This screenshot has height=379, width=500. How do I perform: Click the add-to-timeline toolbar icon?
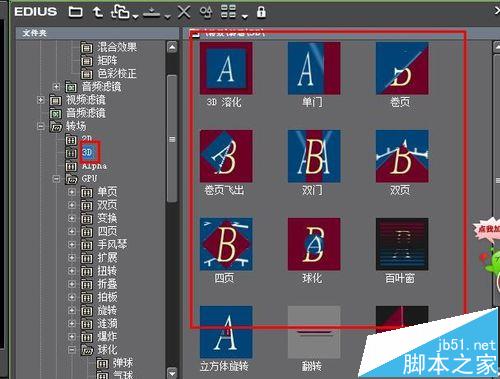point(152,13)
